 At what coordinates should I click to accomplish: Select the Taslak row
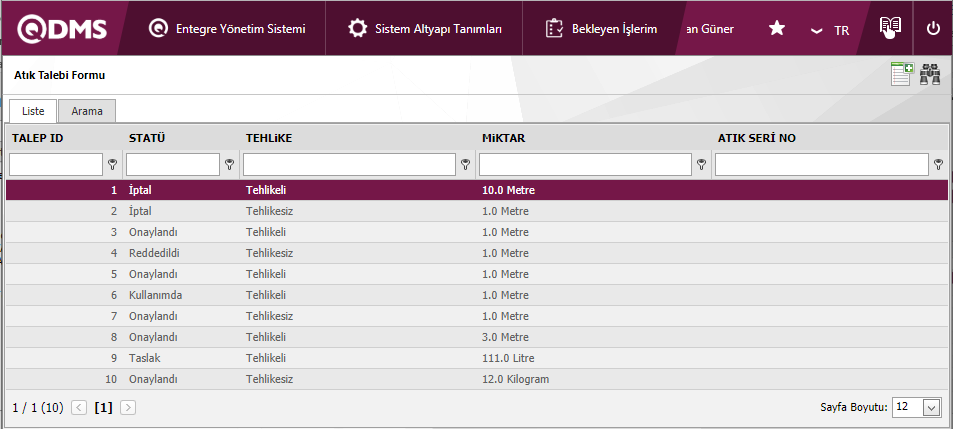coord(477,358)
